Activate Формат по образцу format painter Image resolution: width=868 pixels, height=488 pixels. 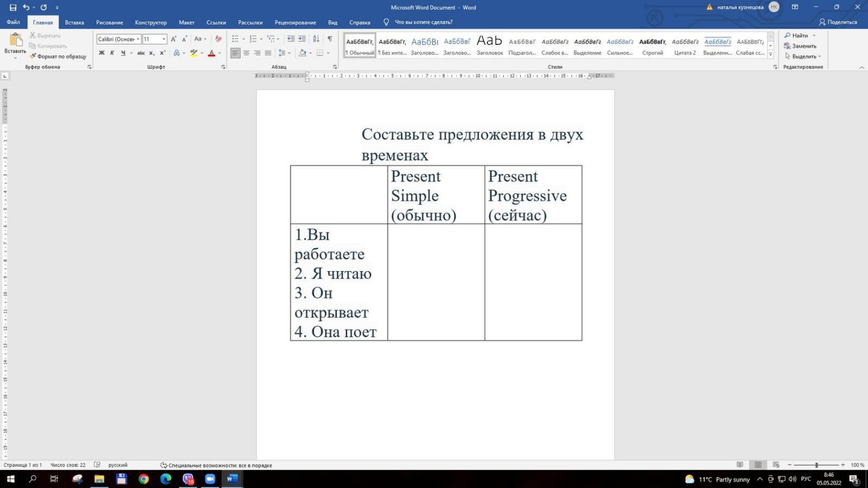click(58, 56)
